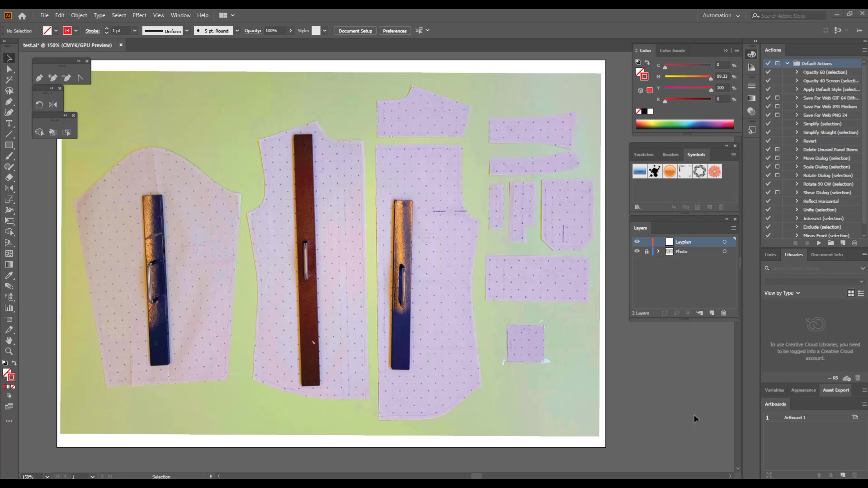Switch to the Brushes tab
This screenshot has width=868, height=488.
(670, 154)
